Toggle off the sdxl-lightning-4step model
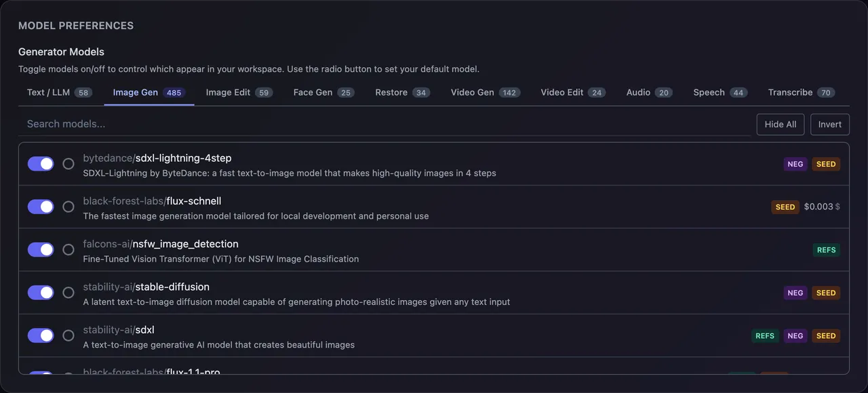This screenshot has height=393, width=868. [x=41, y=163]
